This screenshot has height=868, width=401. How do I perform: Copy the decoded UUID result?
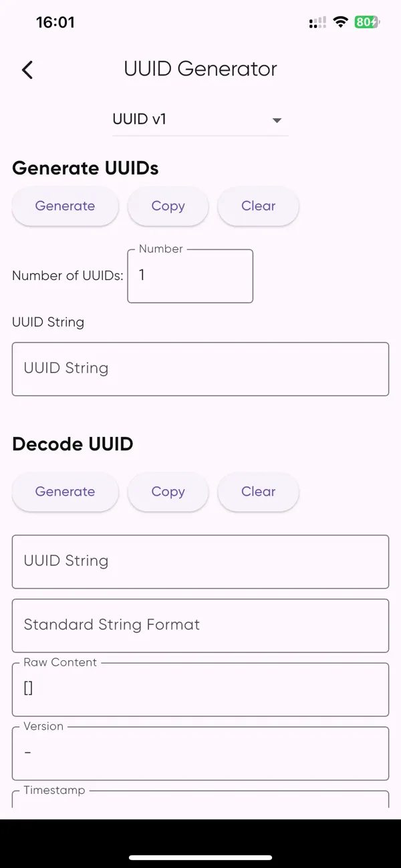pyautogui.click(x=168, y=491)
